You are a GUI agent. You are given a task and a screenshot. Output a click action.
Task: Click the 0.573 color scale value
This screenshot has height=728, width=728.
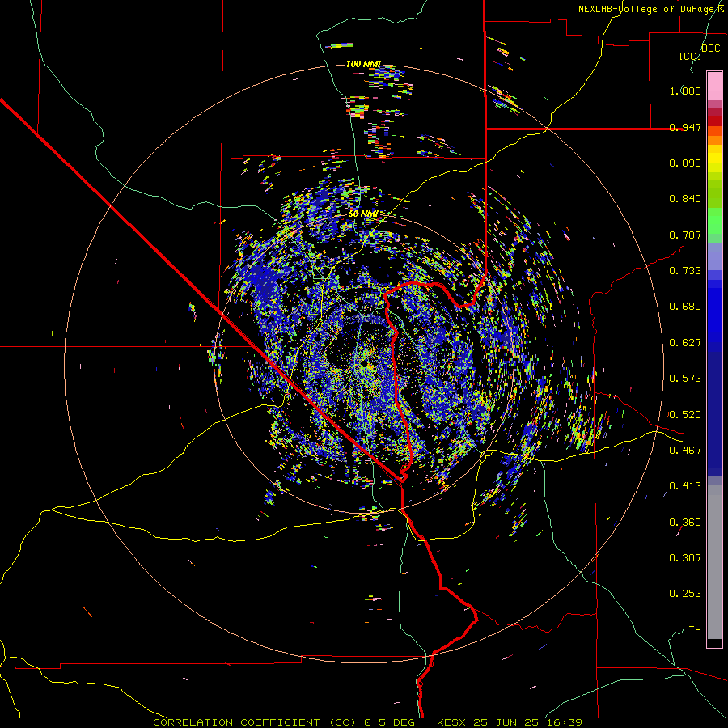[x=685, y=379]
